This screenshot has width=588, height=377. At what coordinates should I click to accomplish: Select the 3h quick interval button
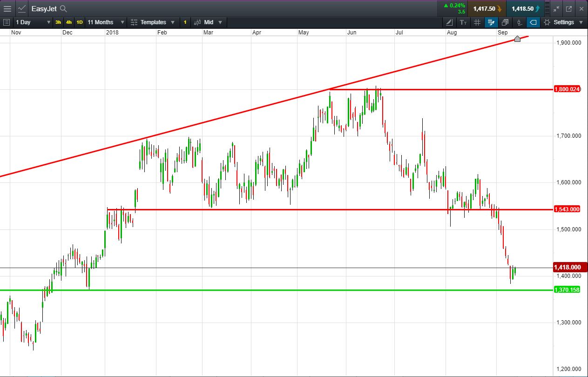point(58,22)
